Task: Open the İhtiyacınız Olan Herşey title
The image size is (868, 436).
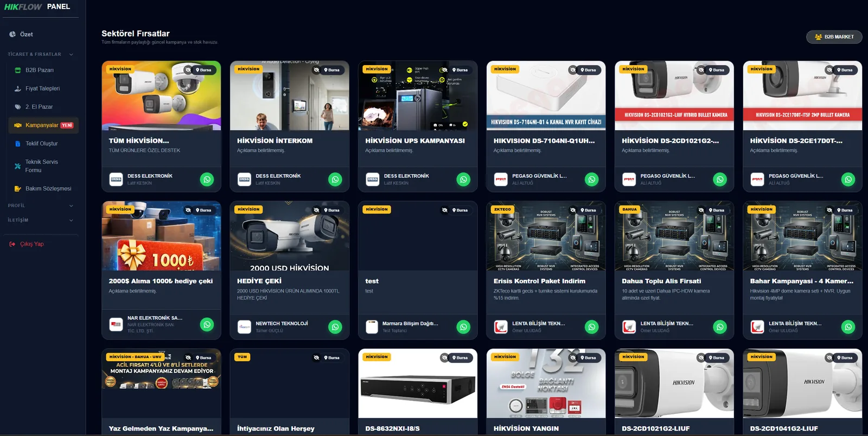Action: click(276, 428)
